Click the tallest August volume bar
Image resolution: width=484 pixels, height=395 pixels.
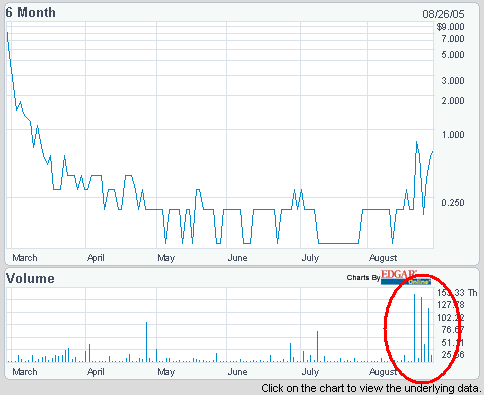pyautogui.click(x=414, y=328)
